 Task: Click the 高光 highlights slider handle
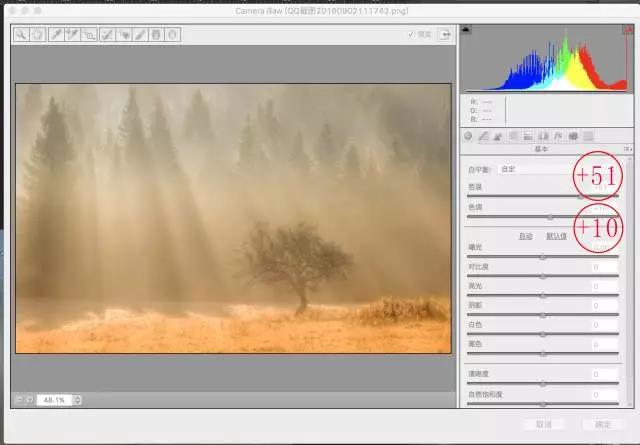point(543,296)
